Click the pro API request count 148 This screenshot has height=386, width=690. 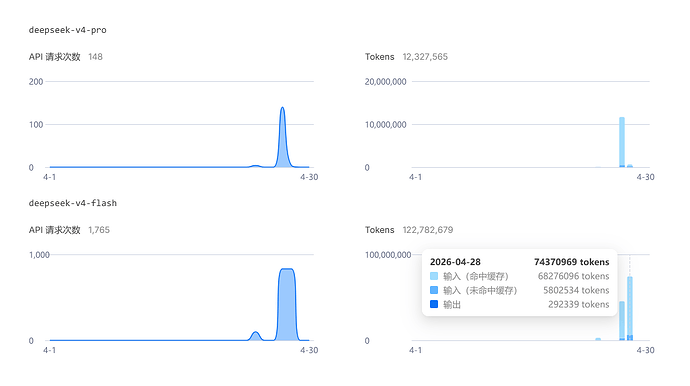(95, 57)
